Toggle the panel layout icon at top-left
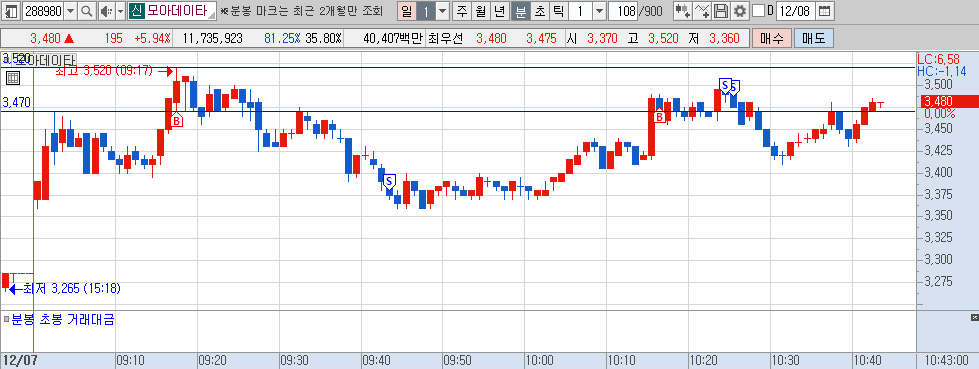The image size is (979, 369). (11, 11)
